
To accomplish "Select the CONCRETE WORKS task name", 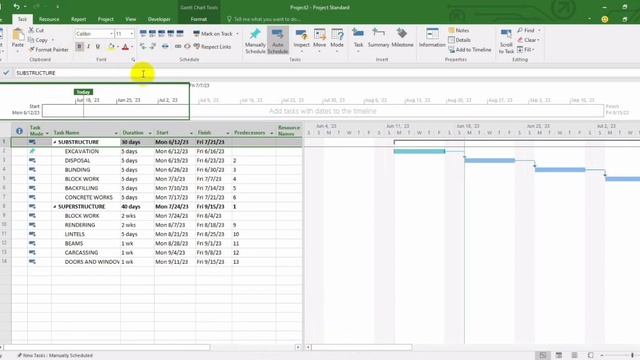I will (89, 198).
